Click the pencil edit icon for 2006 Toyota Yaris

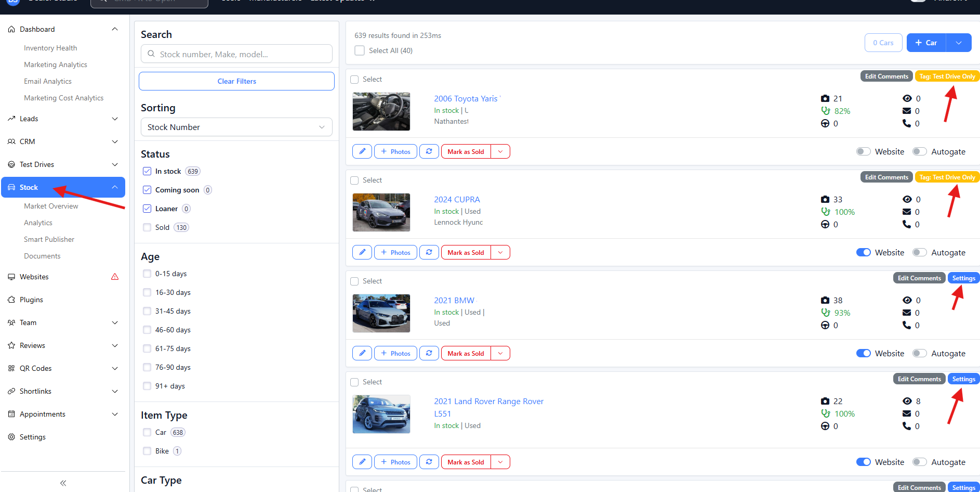pyautogui.click(x=362, y=151)
